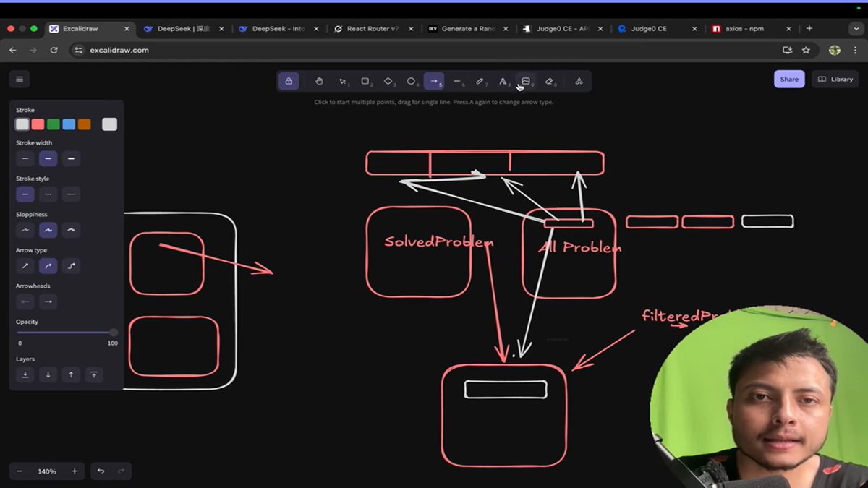Pick the white stroke color swatch
The image size is (868, 488).
click(x=22, y=124)
